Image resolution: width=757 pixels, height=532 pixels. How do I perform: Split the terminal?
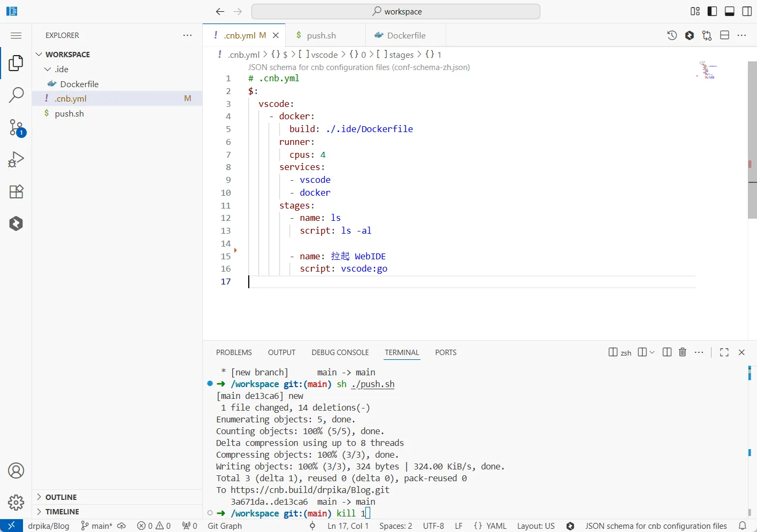click(667, 352)
